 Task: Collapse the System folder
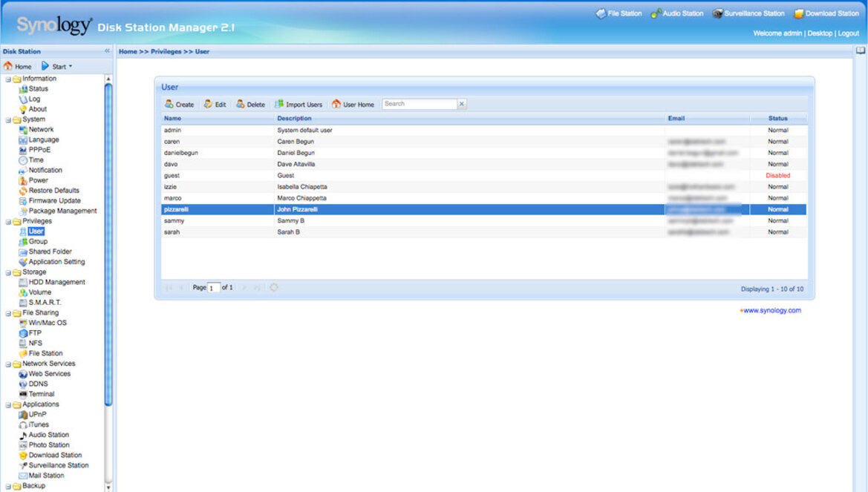point(8,119)
